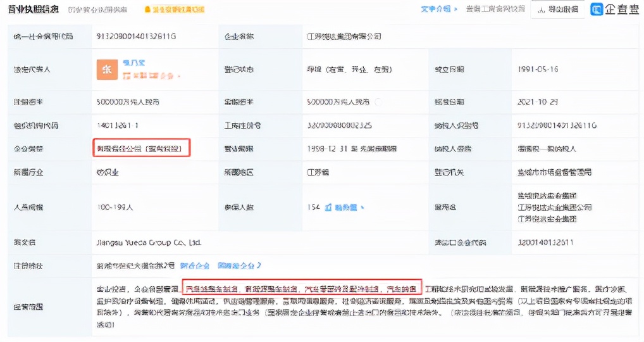This screenshot has height=342, width=644.
Task: Click the organization code 14013261-1
Action: (x=118, y=125)
